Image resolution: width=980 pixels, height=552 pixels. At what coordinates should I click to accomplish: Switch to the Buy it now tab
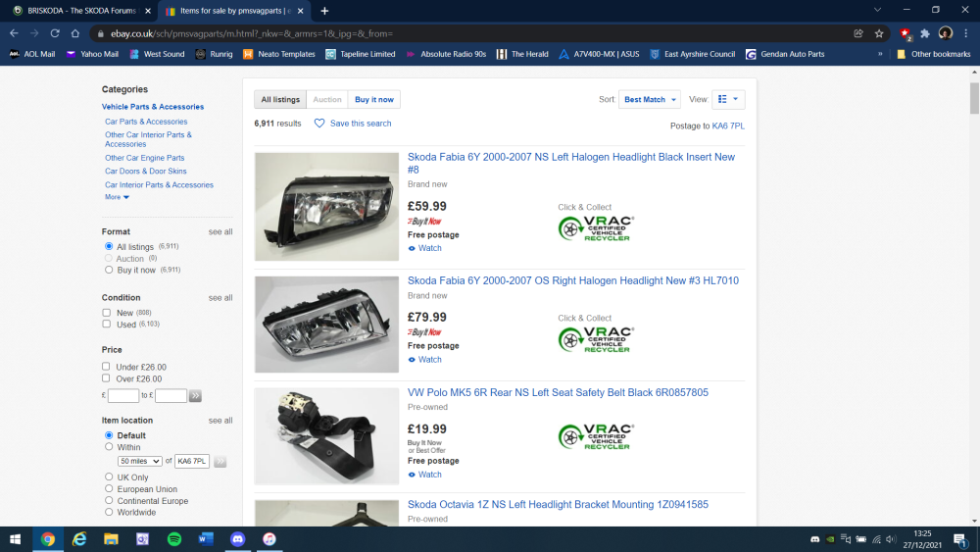pos(373,99)
